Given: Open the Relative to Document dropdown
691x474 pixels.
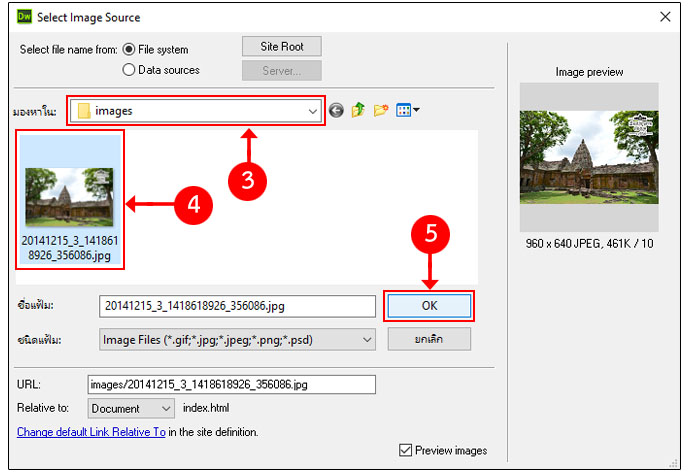Looking at the screenshot, I should tap(165, 408).
